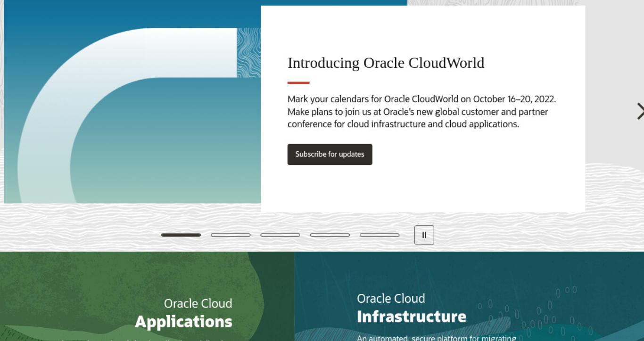
Task: Show the fifth carousel slide
Action: [x=380, y=235]
